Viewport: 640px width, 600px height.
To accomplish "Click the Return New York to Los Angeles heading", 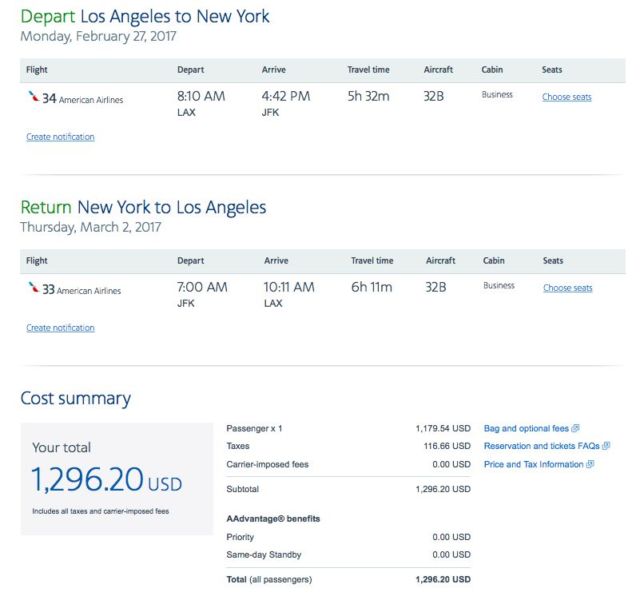I will click(x=143, y=208).
